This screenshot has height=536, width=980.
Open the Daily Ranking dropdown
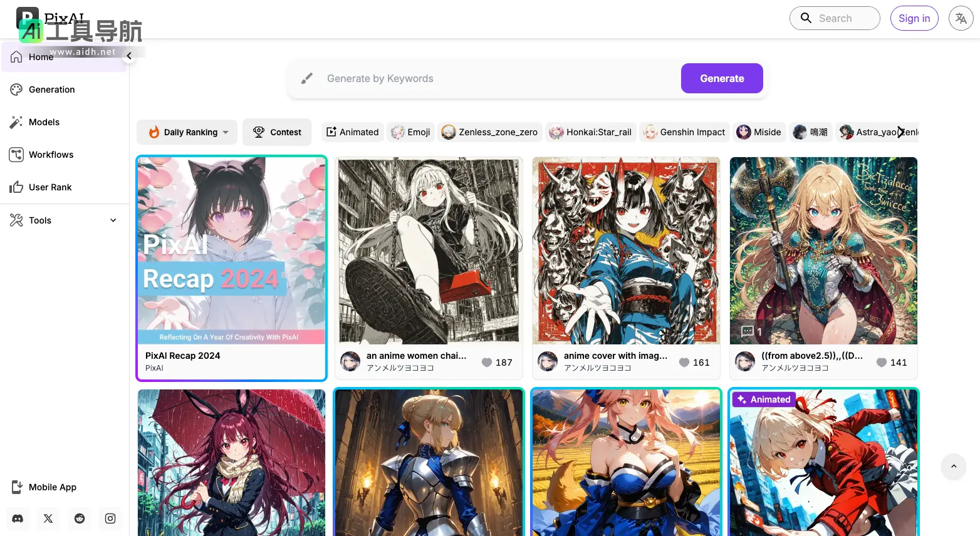click(x=187, y=132)
